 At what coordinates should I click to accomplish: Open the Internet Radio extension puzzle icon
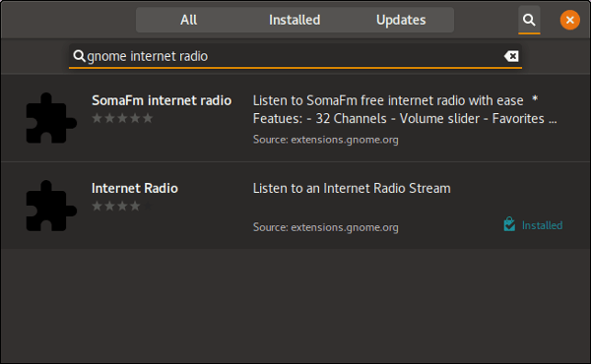pyautogui.click(x=51, y=206)
